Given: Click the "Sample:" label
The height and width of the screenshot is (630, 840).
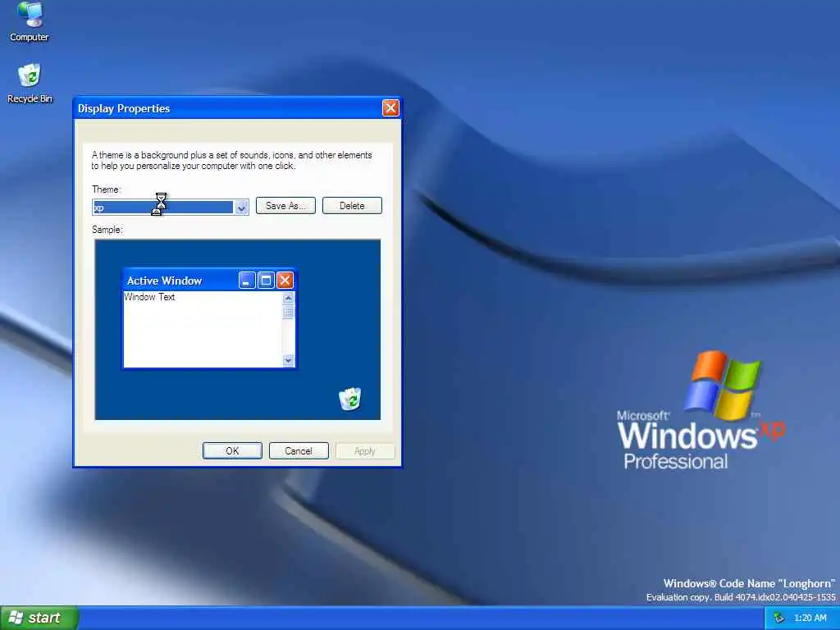Looking at the screenshot, I should 107,230.
